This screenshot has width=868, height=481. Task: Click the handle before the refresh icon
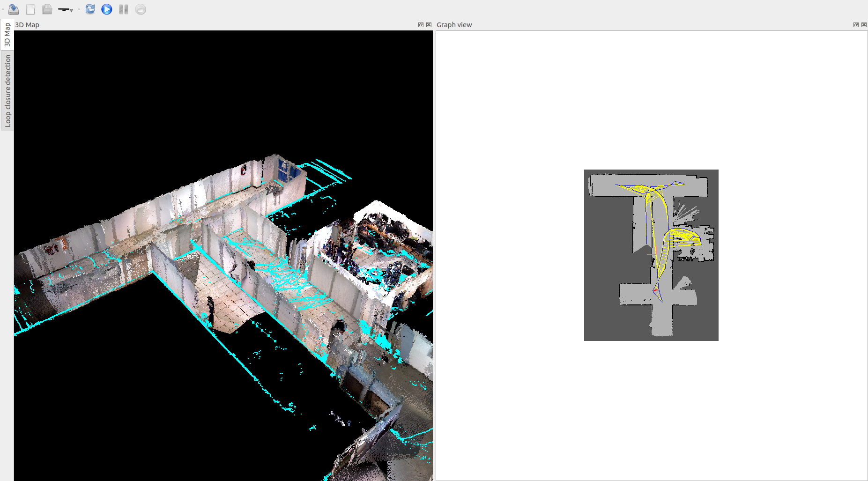point(79,9)
